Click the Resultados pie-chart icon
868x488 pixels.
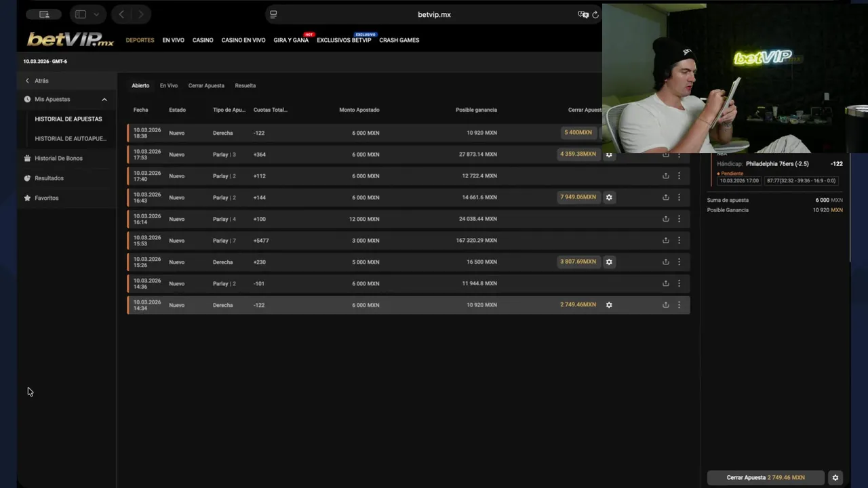(x=27, y=178)
